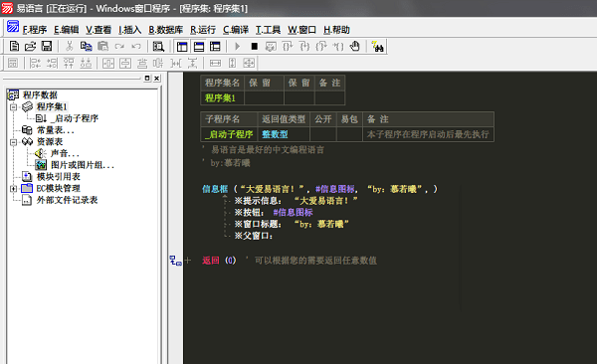
Task: Save the program with the floppy disk icon
Action: pyautogui.click(x=47, y=47)
